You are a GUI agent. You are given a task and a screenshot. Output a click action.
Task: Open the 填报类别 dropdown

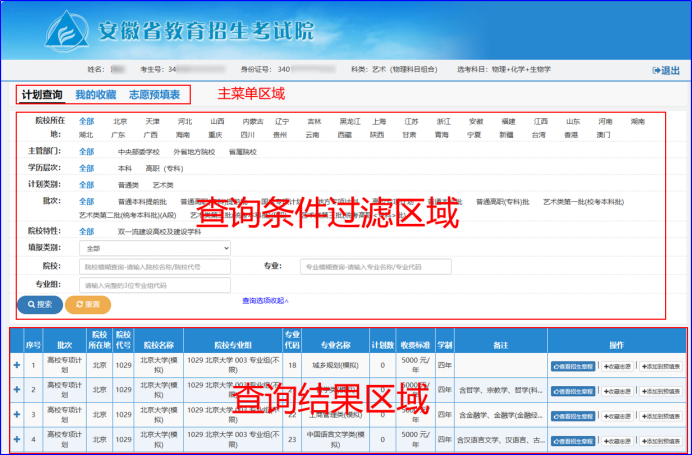pyautogui.click(x=154, y=247)
